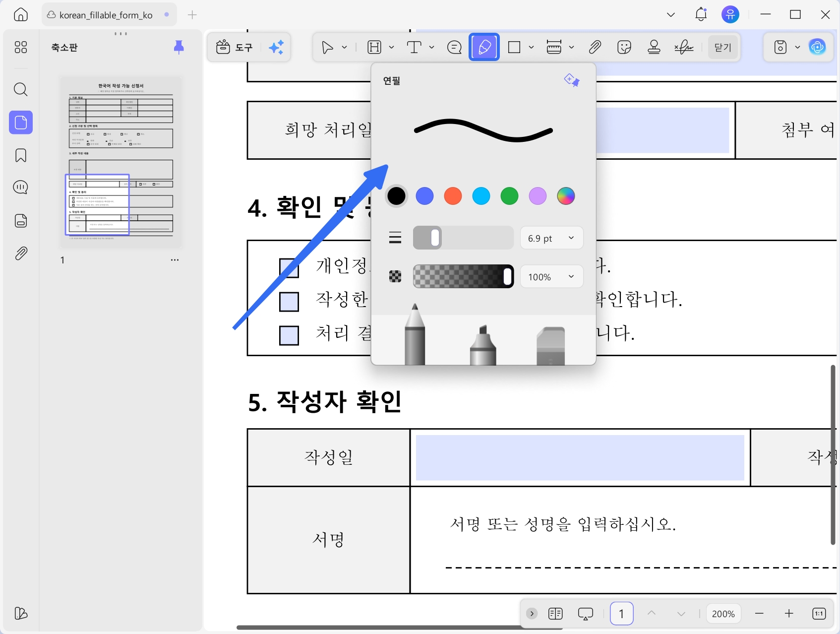Select the text box tool

click(414, 47)
